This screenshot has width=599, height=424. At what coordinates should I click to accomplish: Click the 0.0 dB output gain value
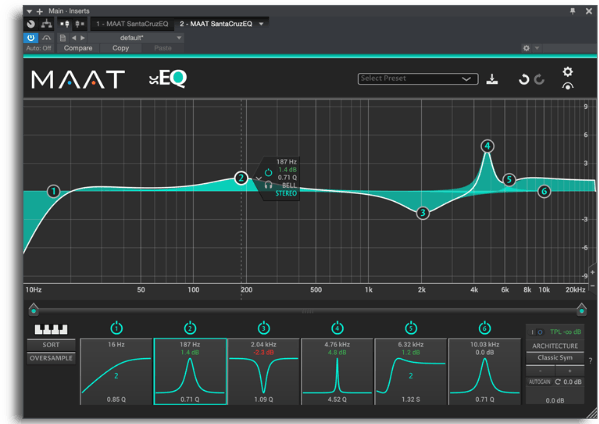point(555,400)
